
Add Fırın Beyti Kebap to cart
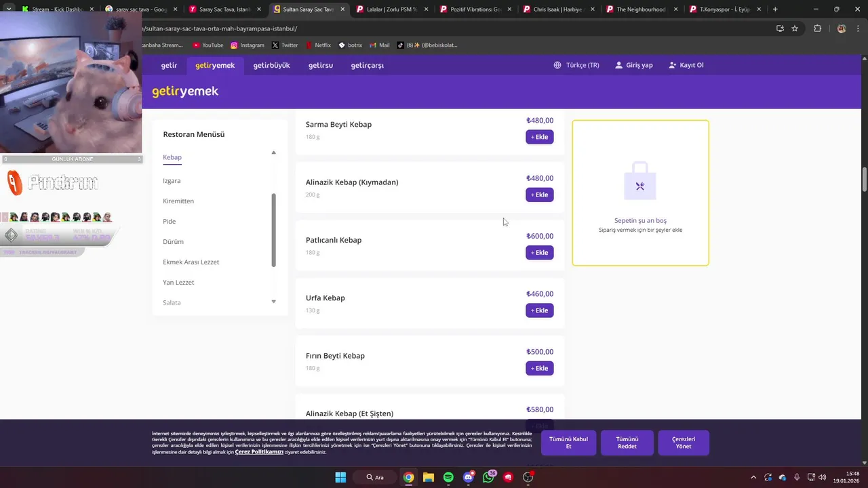[x=540, y=368]
